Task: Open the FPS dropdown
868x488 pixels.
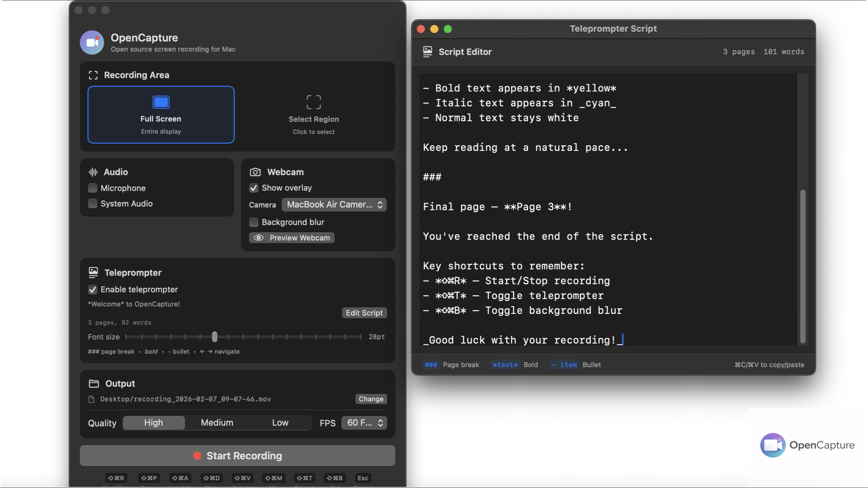Action: pyautogui.click(x=364, y=423)
